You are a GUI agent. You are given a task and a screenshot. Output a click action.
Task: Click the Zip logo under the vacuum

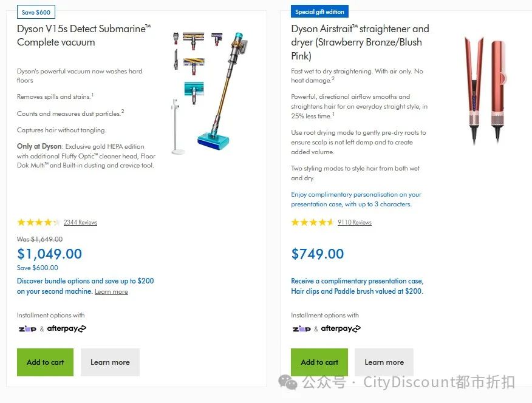click(x=27, y=329)
